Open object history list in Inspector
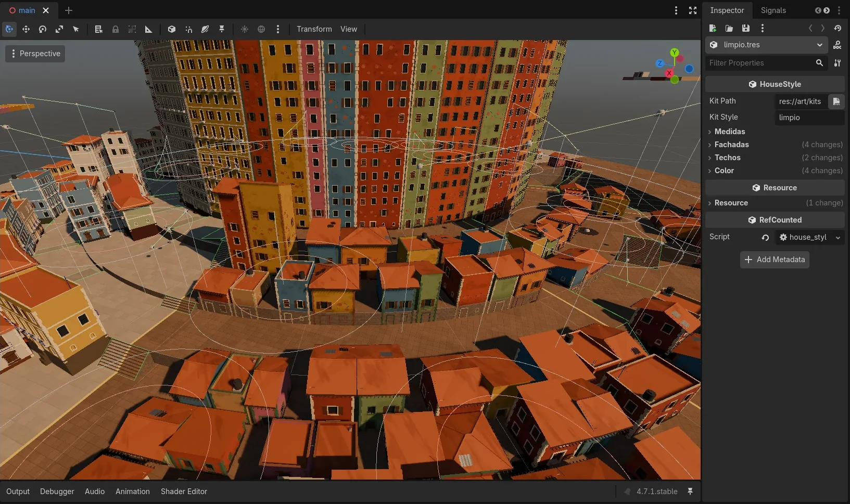 [x=838, y=28]
